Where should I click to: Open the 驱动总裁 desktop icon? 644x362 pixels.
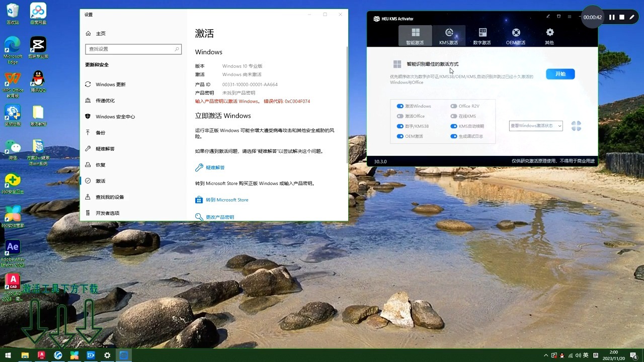[x=13, y=116]
